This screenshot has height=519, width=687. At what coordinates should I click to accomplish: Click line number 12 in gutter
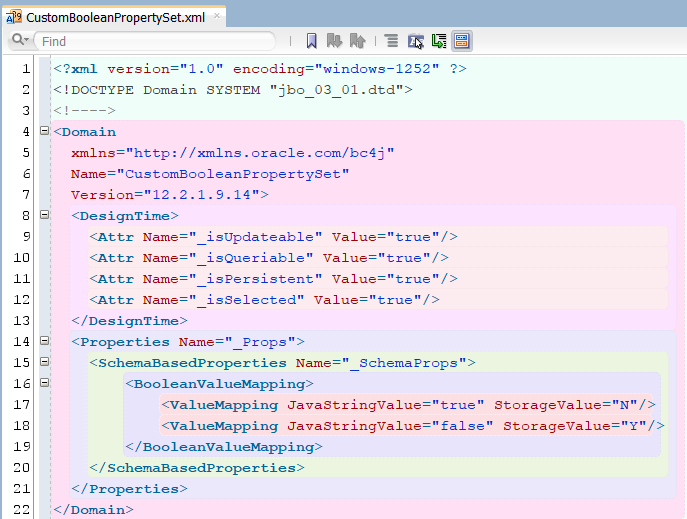click(22, 300)
